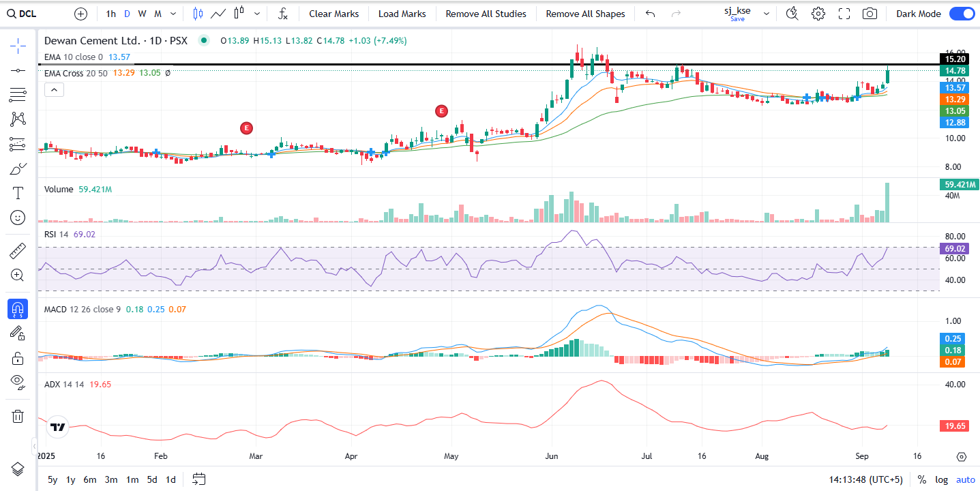The width and height of the screenshot is (980, 491).
Task: Toggle lock all drawing tools
Action: 18,358
